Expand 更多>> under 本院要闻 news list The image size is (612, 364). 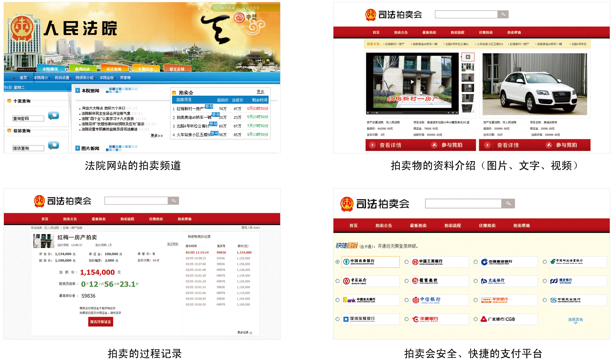(x=157, y=136)
